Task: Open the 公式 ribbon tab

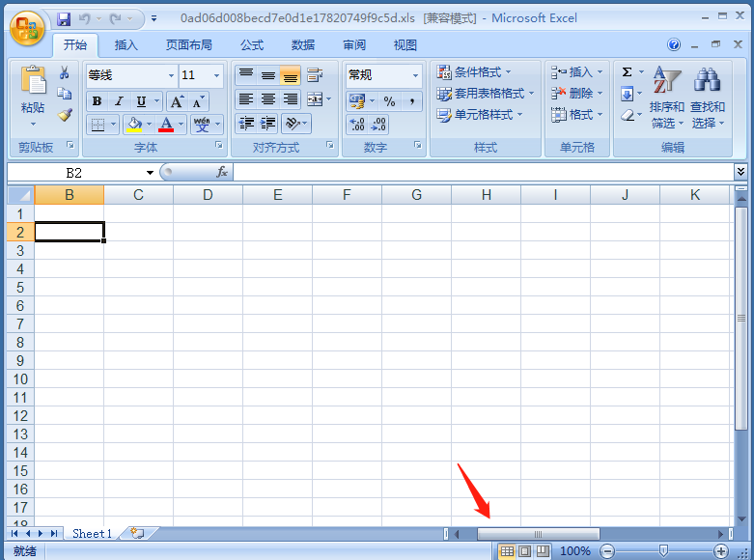Action: coord(252,45)
